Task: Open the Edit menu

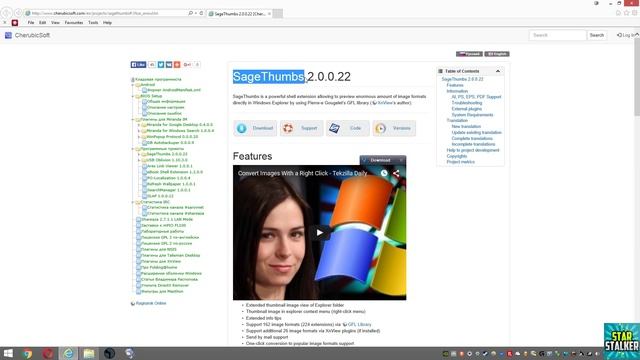Action: pyautogui.click(x=42, y=23)
